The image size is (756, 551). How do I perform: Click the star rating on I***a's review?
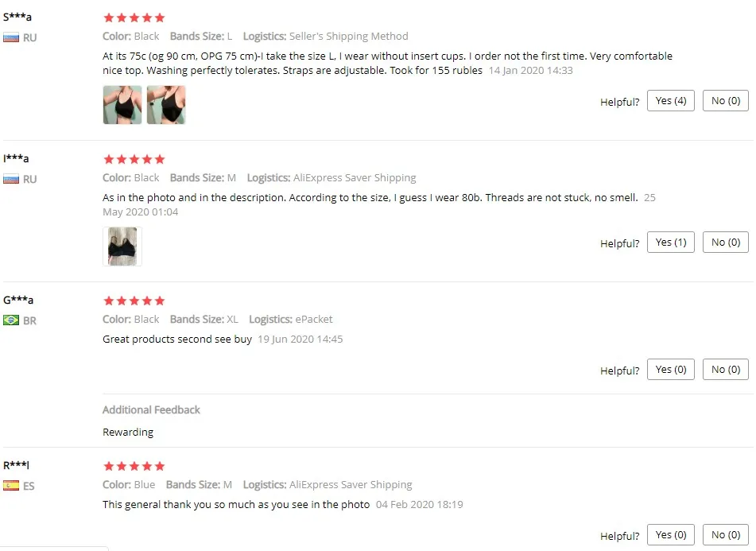pyautogui.click(x=134, y=159)
